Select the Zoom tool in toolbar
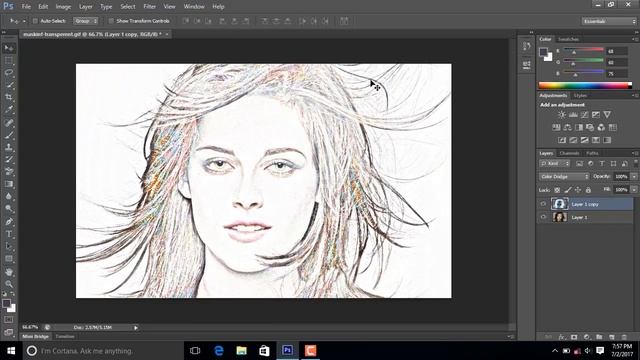Image resolution: width=640 pixels, height=360 pixels. pyautogui.click(x=9, y=284)
